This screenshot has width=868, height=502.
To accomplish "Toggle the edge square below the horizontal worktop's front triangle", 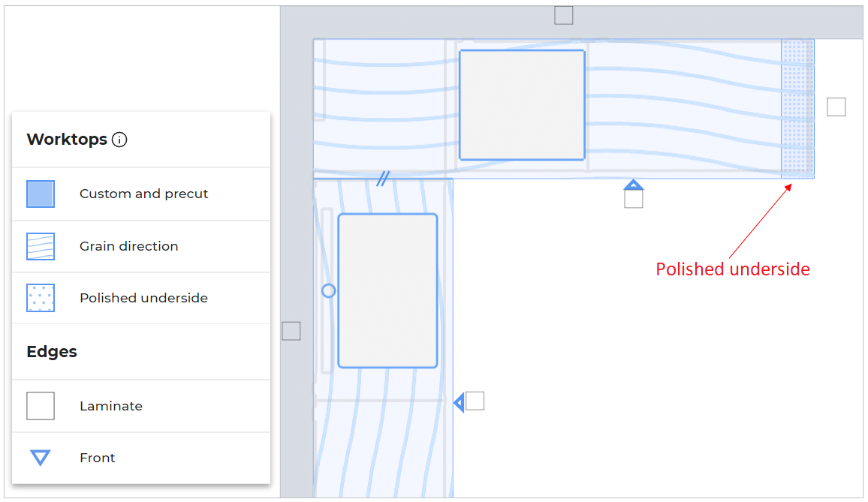I will (634, 200).
